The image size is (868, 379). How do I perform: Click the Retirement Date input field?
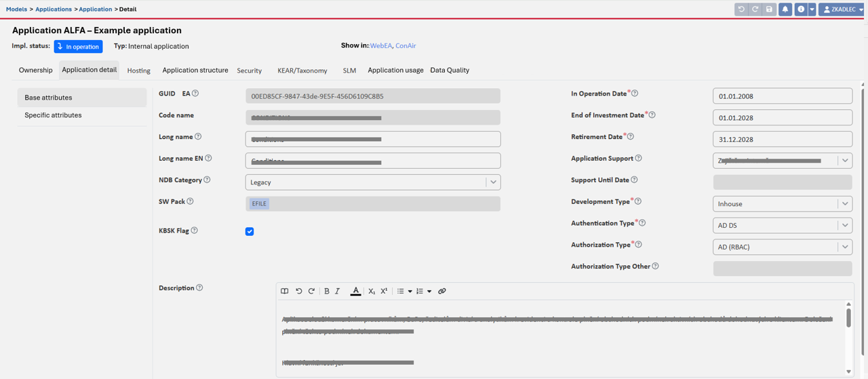tap(782, 139)
